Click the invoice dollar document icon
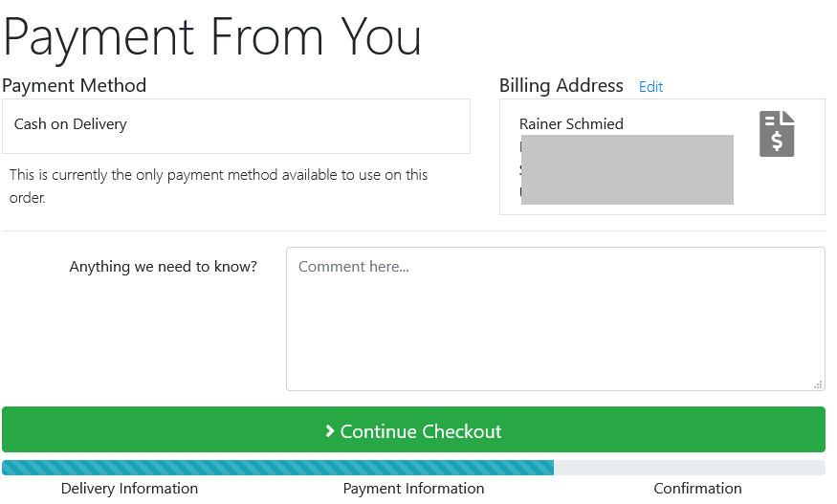This screenshot has height=504, width=837. [777, 134]
